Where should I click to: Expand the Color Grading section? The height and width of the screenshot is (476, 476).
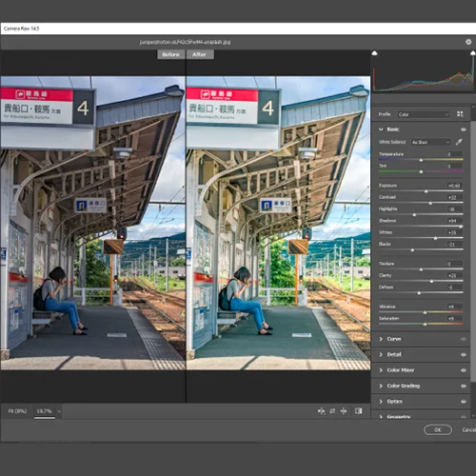[x=403, y=386]
